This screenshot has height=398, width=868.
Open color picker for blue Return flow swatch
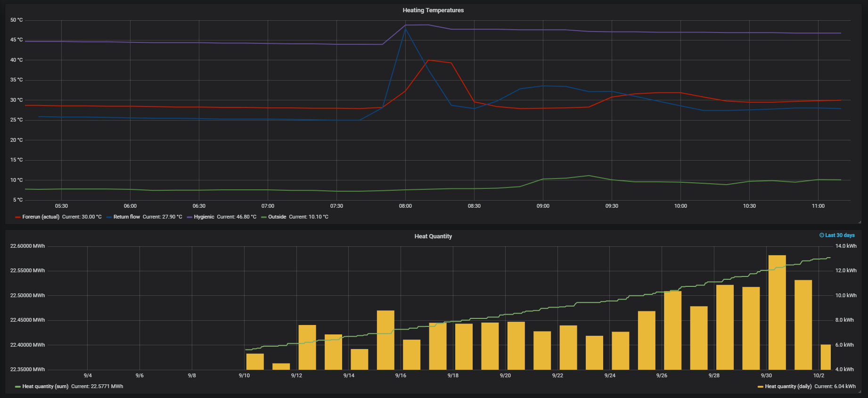pos(109,217)
